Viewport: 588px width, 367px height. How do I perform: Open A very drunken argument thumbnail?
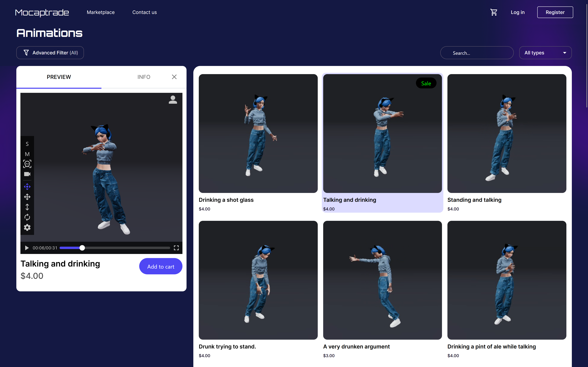coord(382,280)
